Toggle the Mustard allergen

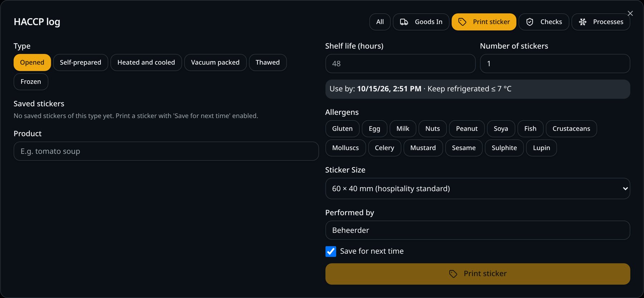pyautogui.click(x=423, y=148)
